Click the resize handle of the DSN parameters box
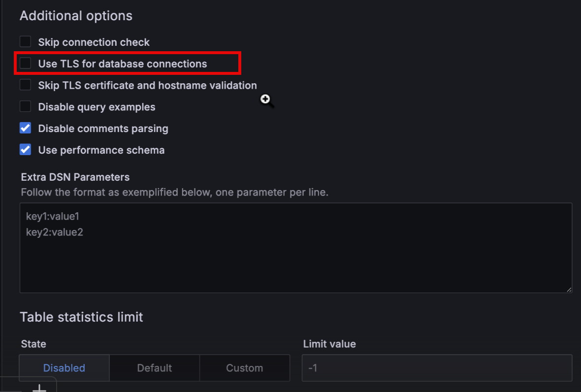 570,290
